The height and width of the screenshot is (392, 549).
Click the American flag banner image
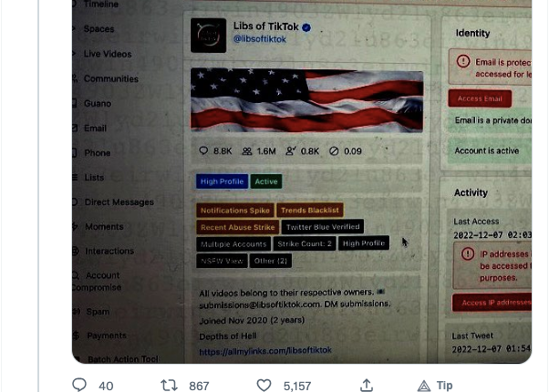click(x=306, y=100)
